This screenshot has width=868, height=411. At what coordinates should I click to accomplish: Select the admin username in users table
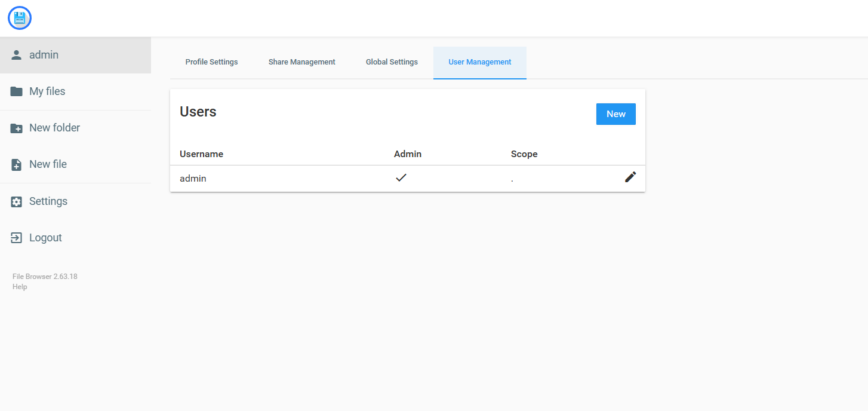(193, 179)
